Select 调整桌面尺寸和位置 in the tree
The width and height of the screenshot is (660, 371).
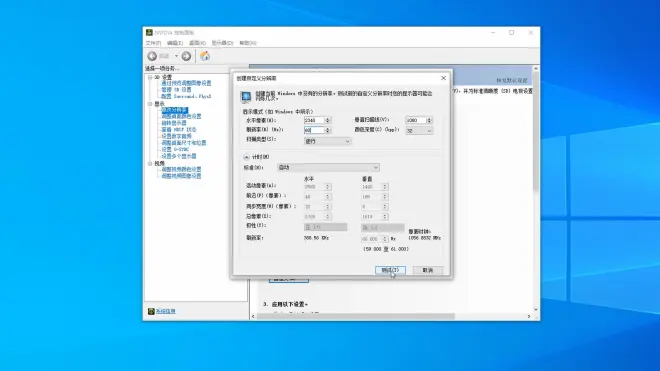pos(184,143)
